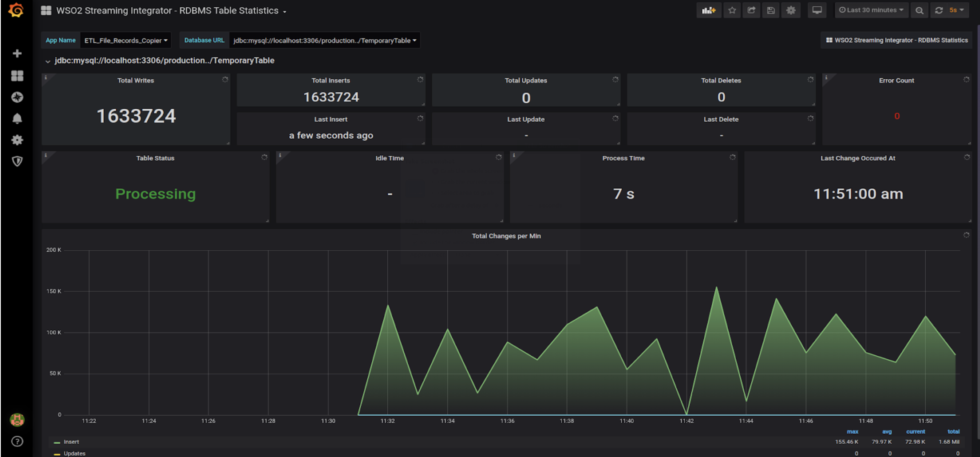Open the Help question mark icon
Image resolution: width=980 pixels, height=457 pixels.
pos(17,441)
